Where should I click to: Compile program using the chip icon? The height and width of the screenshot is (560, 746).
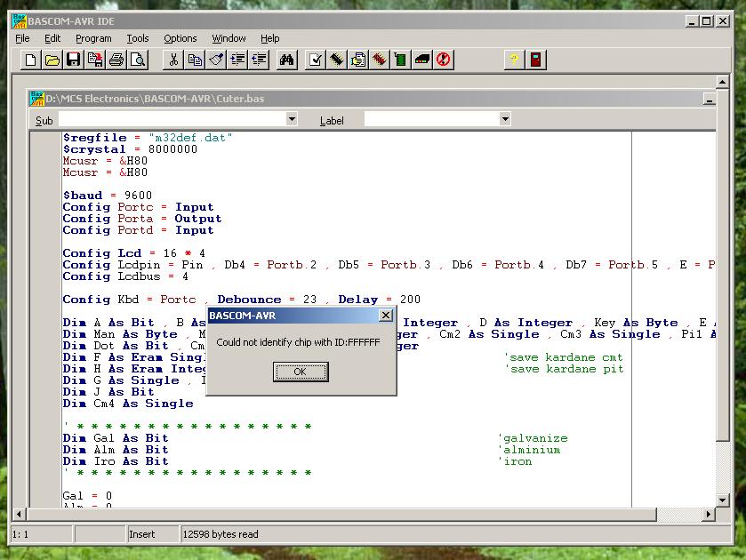(336, 60)
